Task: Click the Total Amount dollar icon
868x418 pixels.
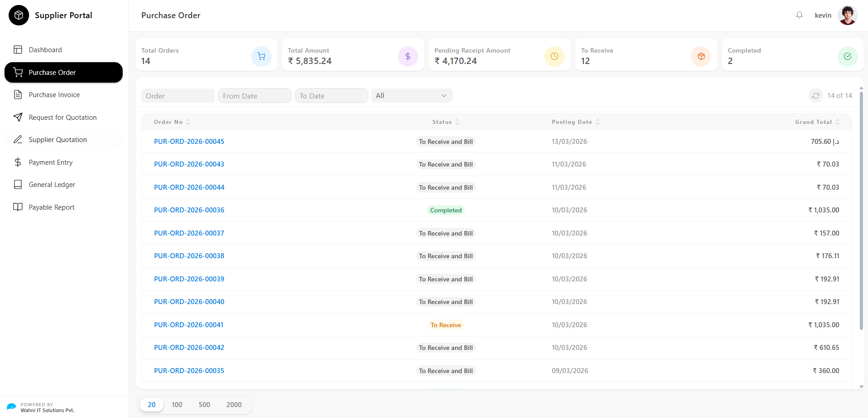Action: (x=408, y=56)
